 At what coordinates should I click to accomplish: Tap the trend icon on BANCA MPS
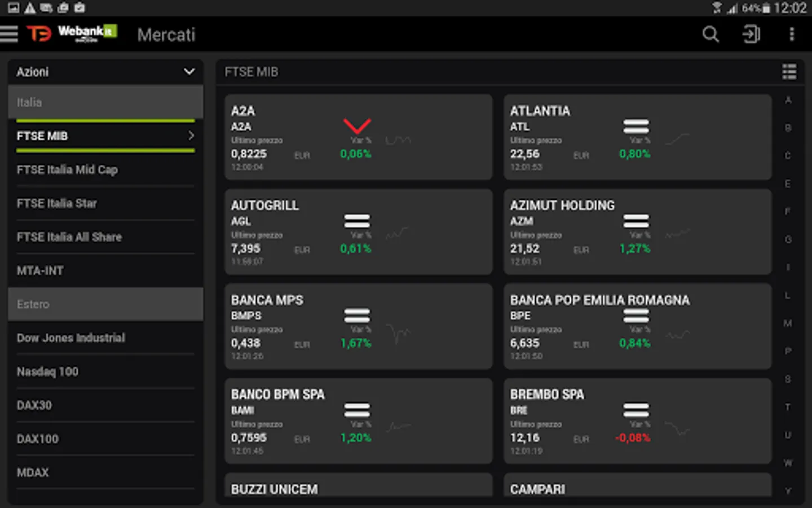tap(357, 316)
